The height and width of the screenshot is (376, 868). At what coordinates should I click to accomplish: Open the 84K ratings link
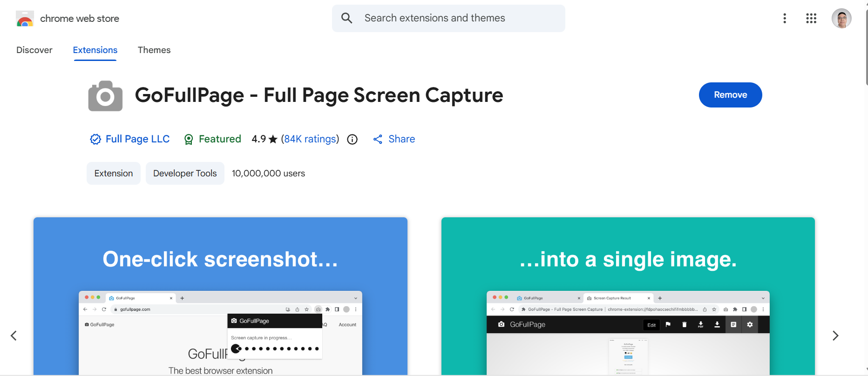coord(310,139)
